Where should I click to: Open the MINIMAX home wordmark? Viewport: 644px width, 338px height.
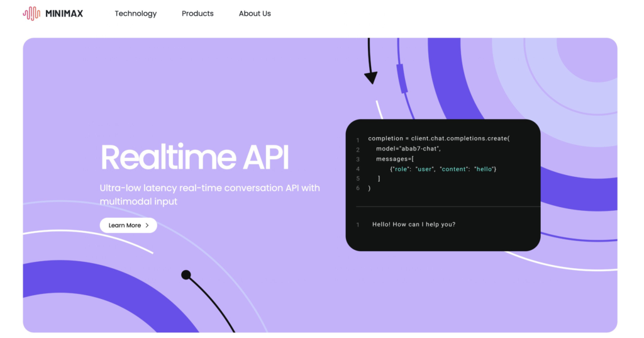point(64,14)
